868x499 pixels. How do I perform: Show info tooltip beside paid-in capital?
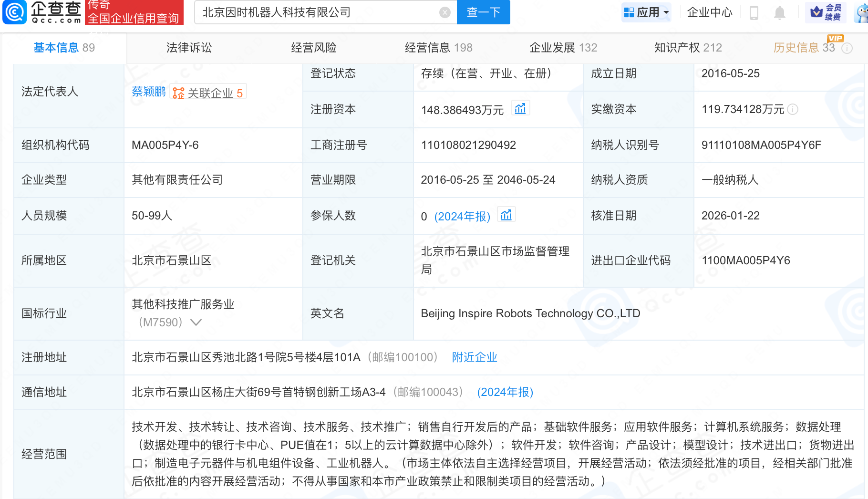click(793, 109)
